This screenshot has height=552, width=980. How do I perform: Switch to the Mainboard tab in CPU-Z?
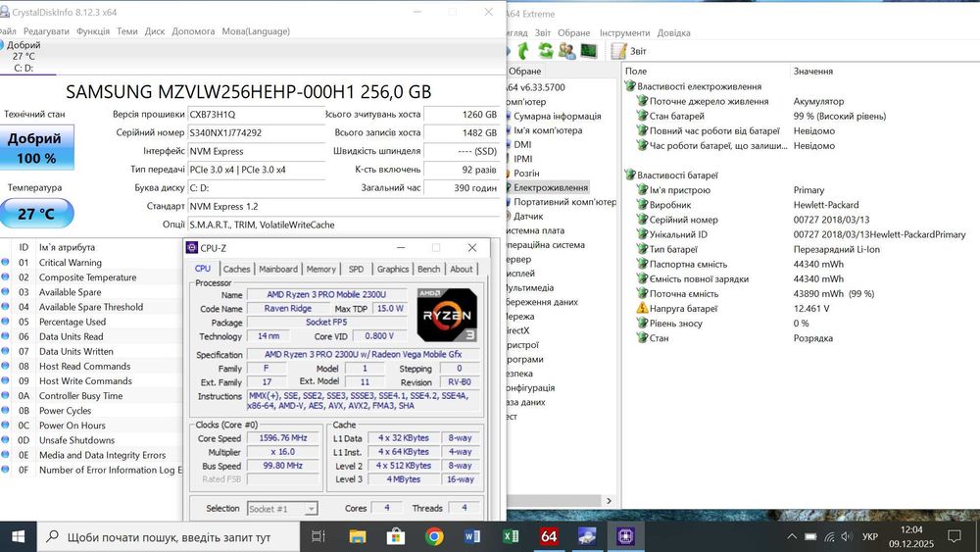pos(278,269)
